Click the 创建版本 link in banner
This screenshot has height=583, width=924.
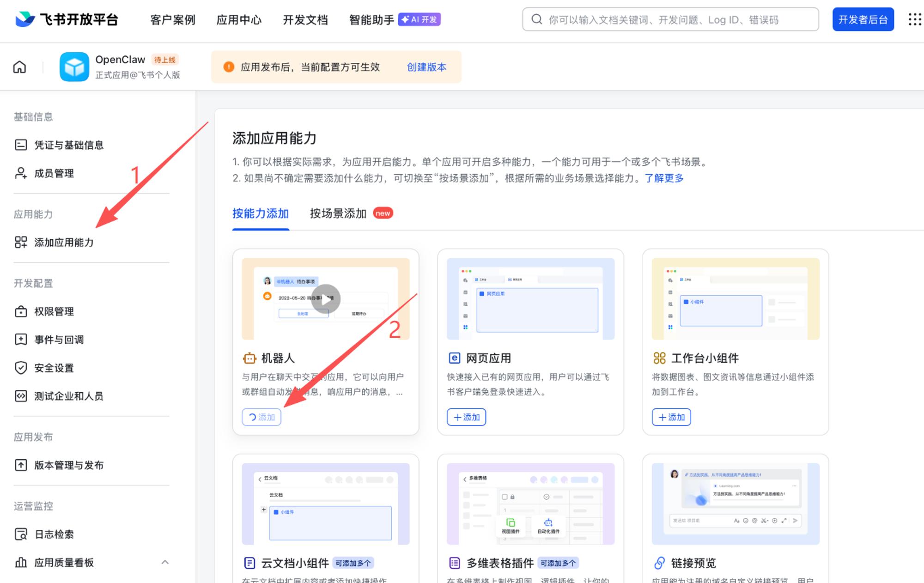pyautogui.click(x=426, y=67)
